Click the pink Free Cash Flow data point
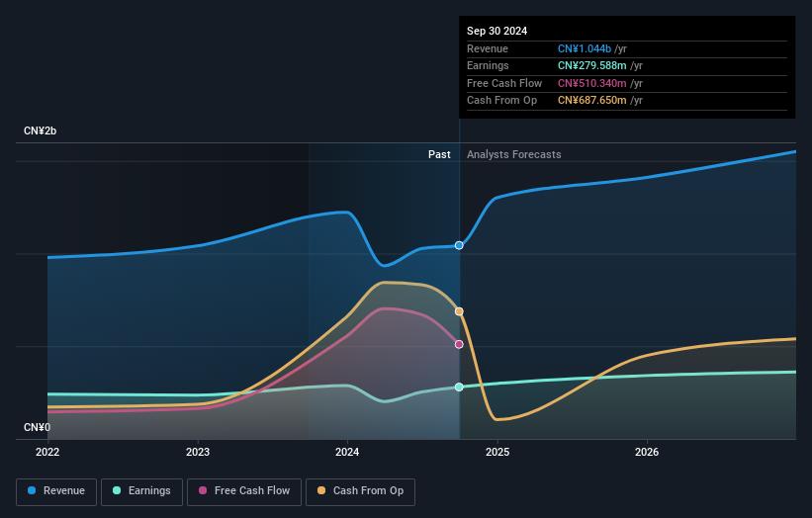812x518 pixels. coord(459,344)
